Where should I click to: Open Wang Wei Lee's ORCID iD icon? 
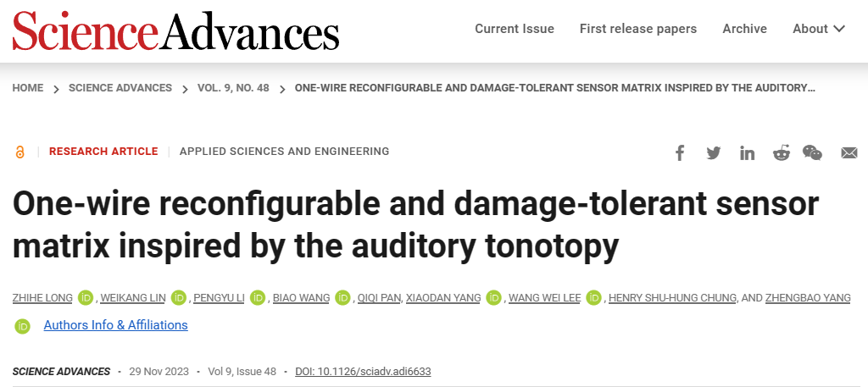pyautogui.click(x=594, y=298)
